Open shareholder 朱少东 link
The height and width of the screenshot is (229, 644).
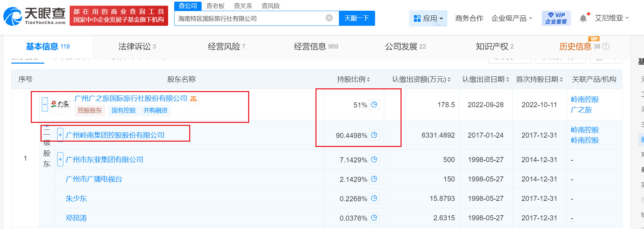76,199
